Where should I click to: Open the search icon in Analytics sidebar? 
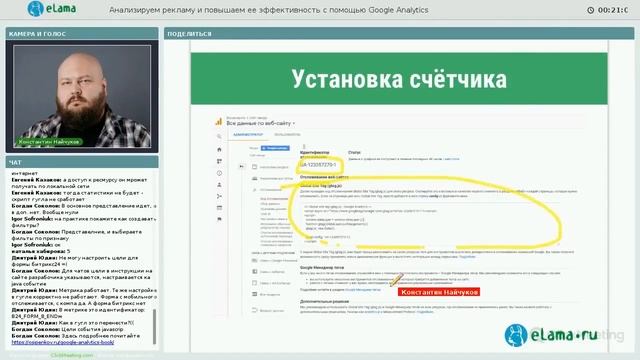pyautogui.click(x=219, y=137)
